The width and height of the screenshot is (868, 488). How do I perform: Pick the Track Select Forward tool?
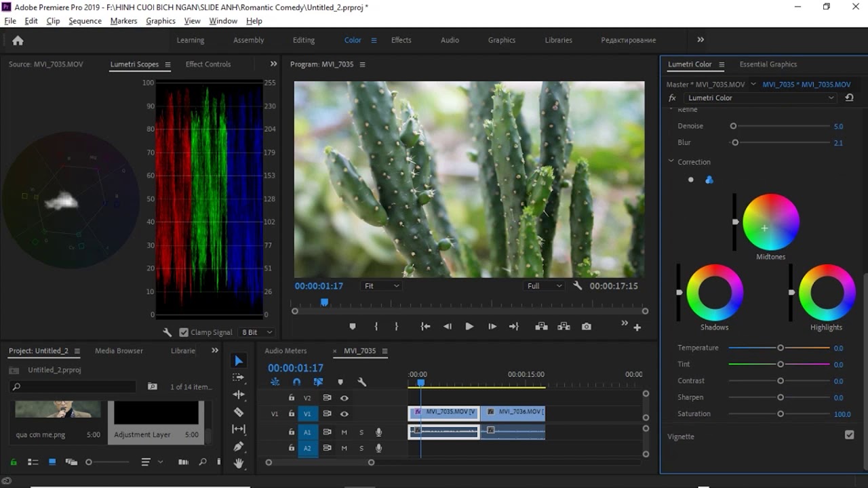(x=239, y=378)
